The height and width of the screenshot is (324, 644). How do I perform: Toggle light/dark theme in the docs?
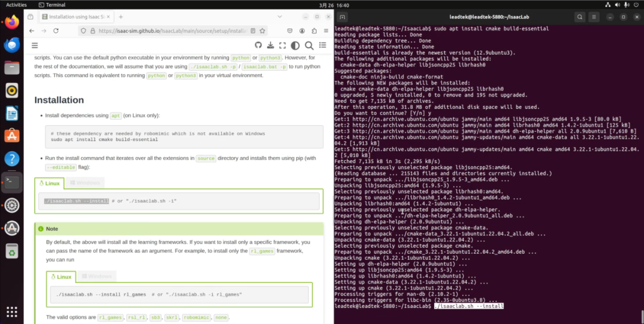pos(295,45)
